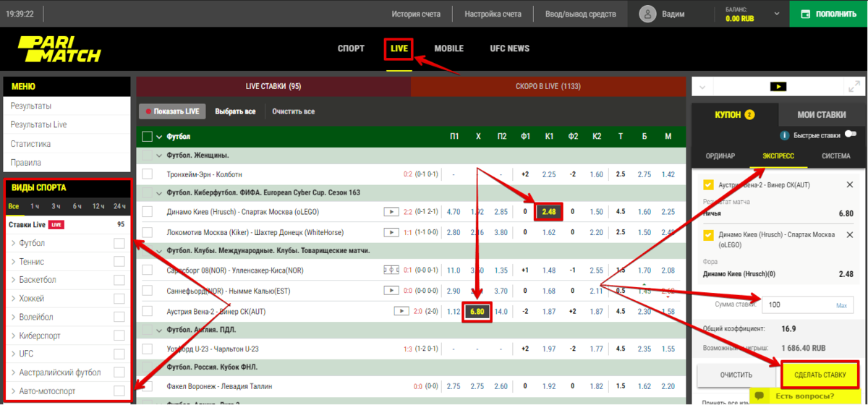This screenshot has width=868, height=405.
Task: Click the Parimatch logo
Action: pos(59,49)
